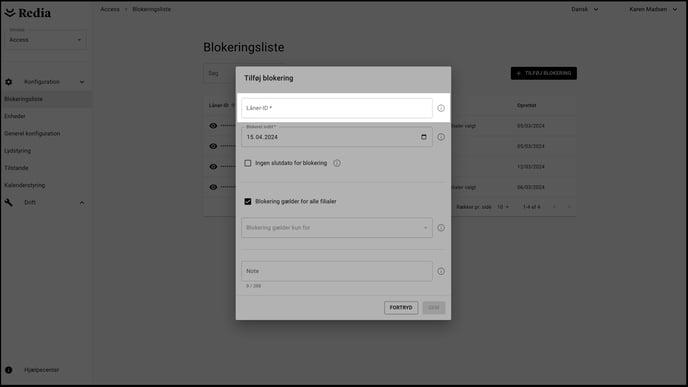Screen dimensions: 688x387
Task: Open Enheder in the sidebar menu
Action: tap(15, 116)
